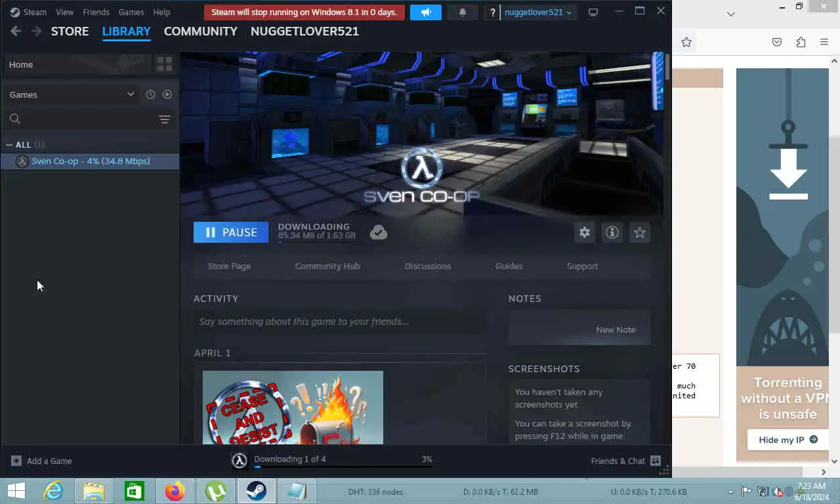Screen dimensions: 840x504
Task: Open Windows Store from taskbar
Action: (x=135, y=491)
